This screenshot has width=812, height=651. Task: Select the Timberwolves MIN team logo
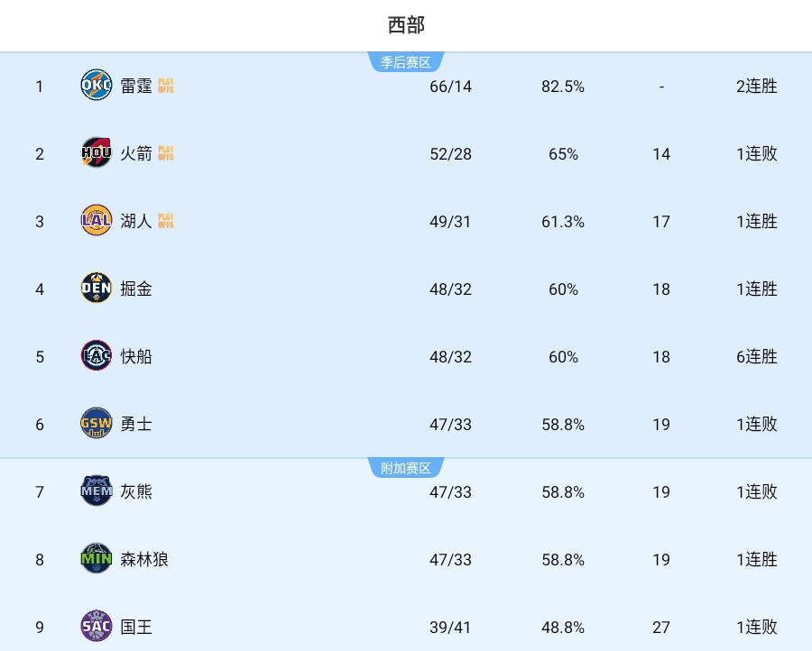tap(97, 559)
